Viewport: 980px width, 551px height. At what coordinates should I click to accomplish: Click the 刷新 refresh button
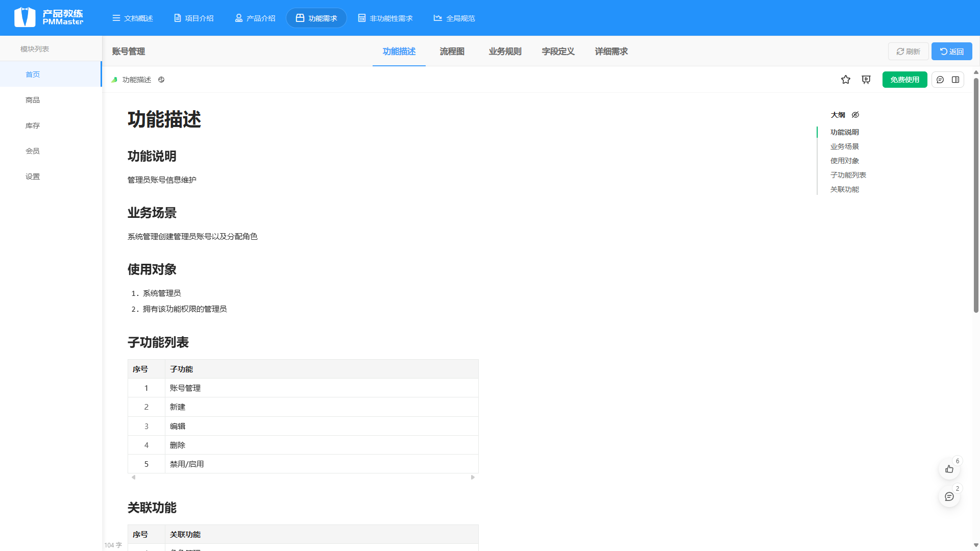[908, 52]
